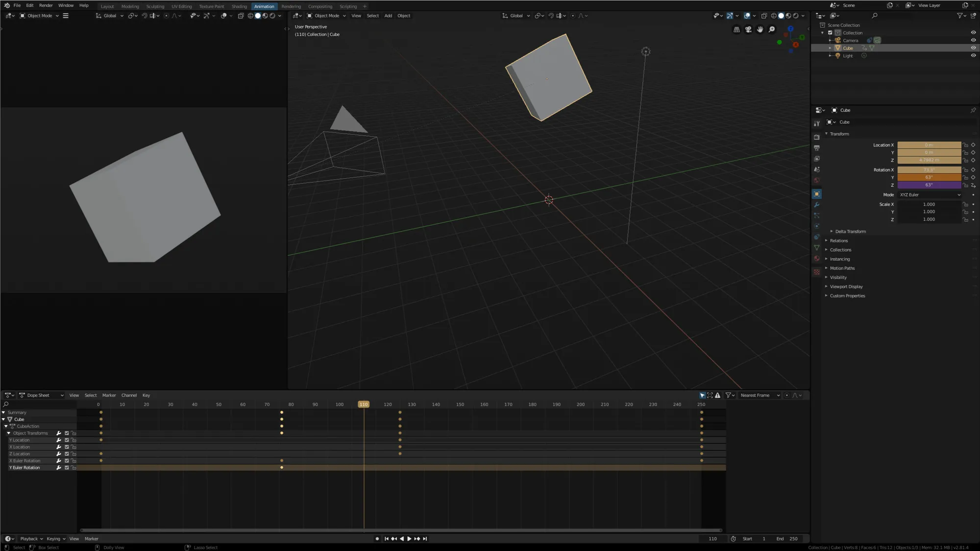Open the Render properties tab icon
The height and width of the screenshot is (551, 980).
coord(817,137)
